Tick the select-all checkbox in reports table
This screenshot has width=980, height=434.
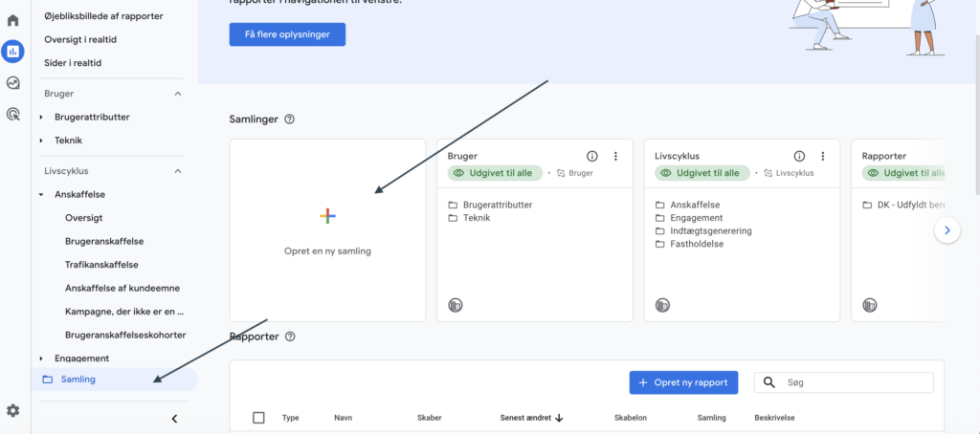(258, 418)
